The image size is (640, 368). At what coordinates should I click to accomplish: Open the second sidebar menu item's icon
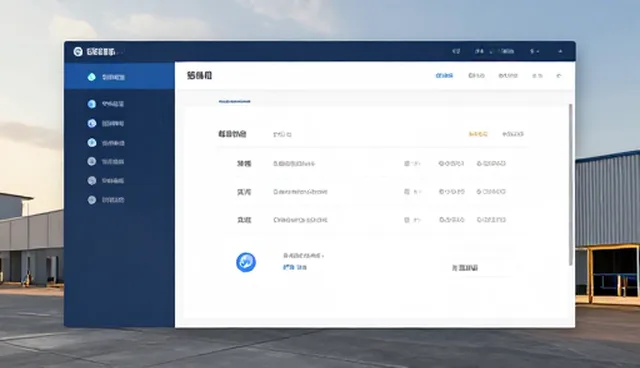click(x=92, y=104)
